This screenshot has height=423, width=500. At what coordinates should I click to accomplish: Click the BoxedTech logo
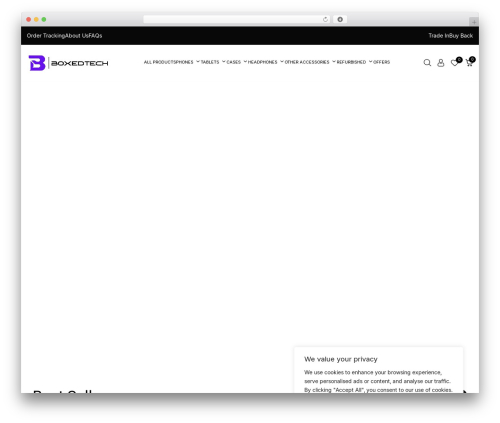(x=68, y=63)
